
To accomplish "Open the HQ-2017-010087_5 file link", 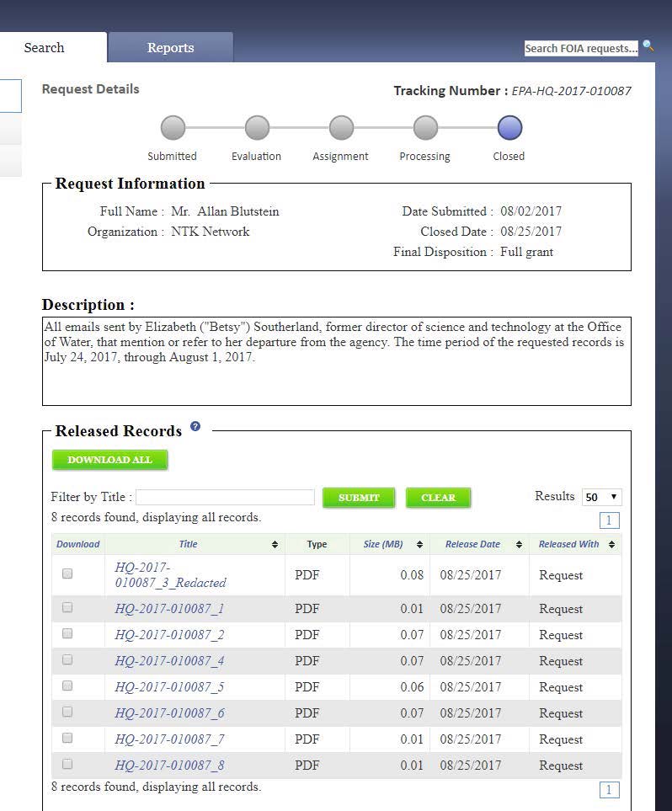I will click(x=169, y=687).
